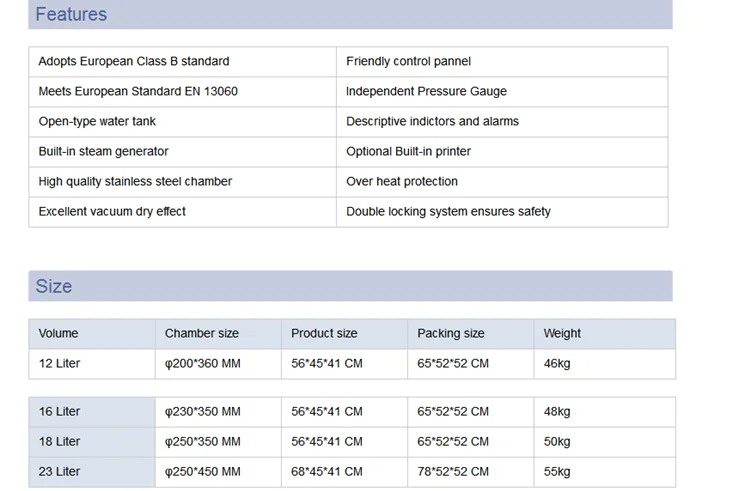The height and width of the screenshot is (491, 750).
Task: Click "Excellent vacuum dry effect" text
Action: tap(112, 212)
